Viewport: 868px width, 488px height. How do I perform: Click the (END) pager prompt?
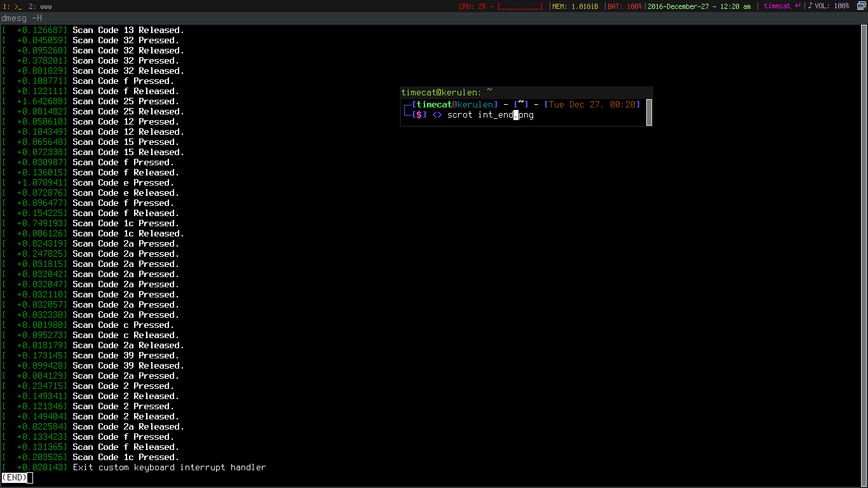coord(15,478)
